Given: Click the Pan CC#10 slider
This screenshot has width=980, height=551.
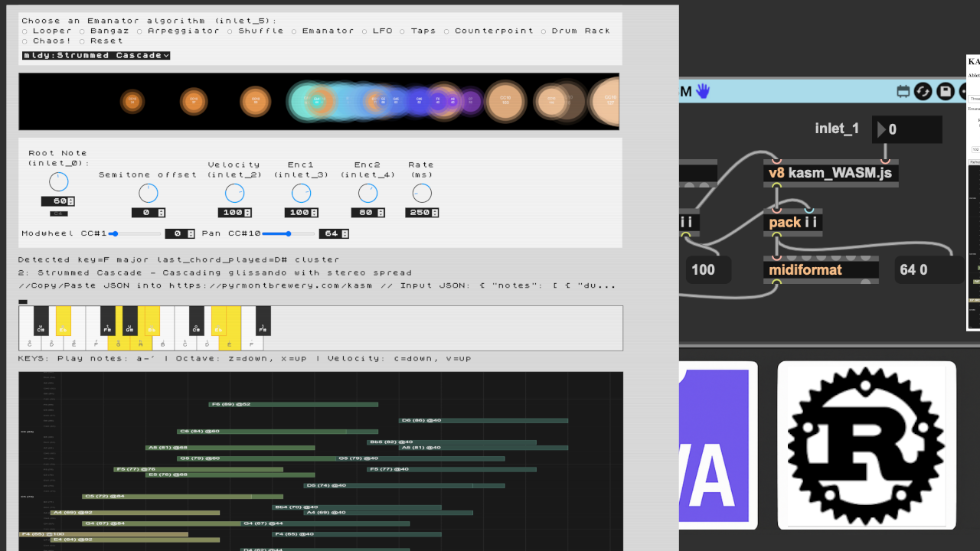Looking at the screenshot, I should (x=289, y=233).
